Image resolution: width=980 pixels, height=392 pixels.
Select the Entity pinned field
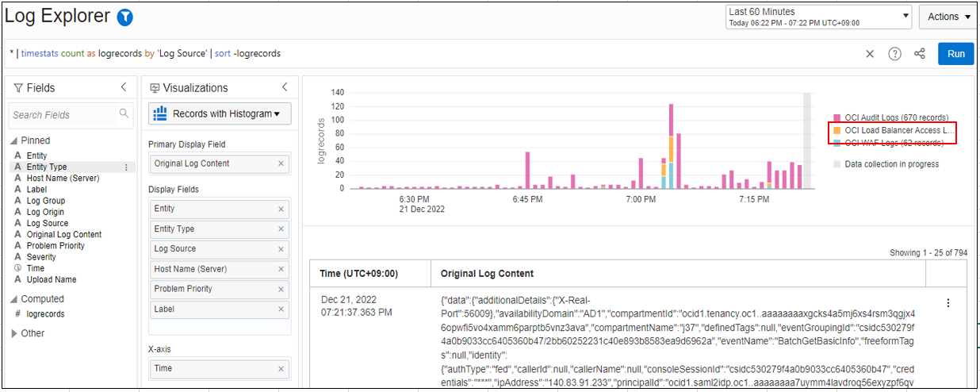pyautogui.click(x=36, y=156)
